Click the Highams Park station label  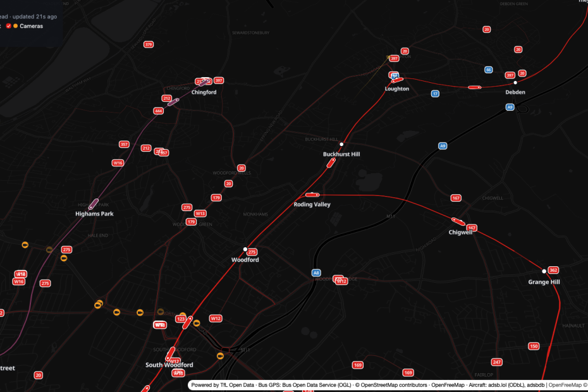tap(94, 214)
